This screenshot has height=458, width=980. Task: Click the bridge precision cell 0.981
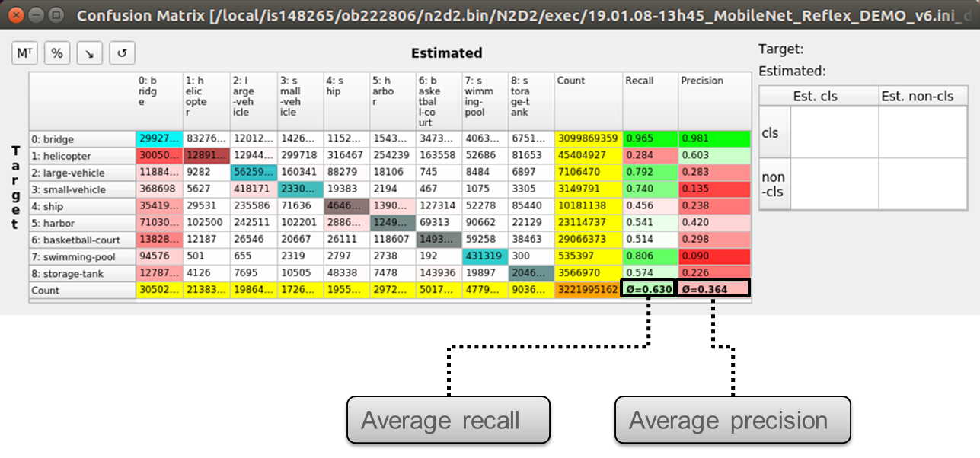tap(714, 139)
